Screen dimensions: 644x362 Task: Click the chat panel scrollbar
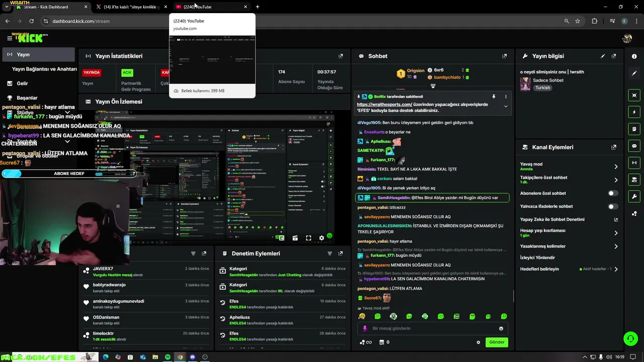(x=513, y=297)
